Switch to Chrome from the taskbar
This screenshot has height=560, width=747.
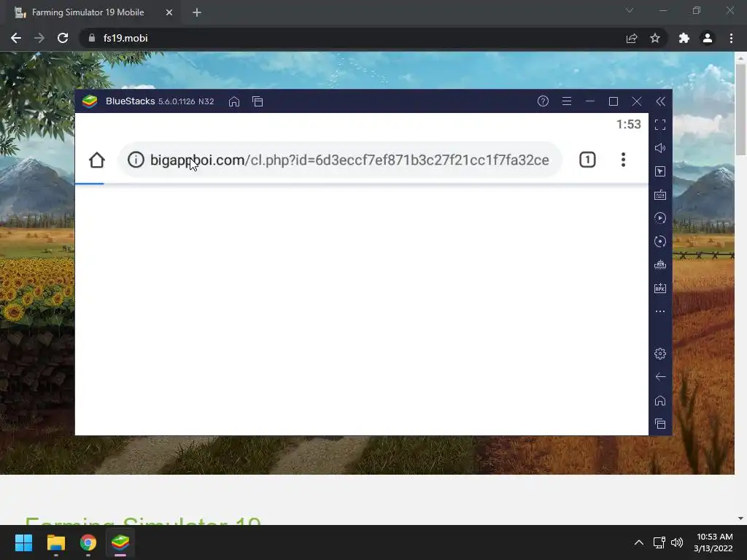[88, 542]
